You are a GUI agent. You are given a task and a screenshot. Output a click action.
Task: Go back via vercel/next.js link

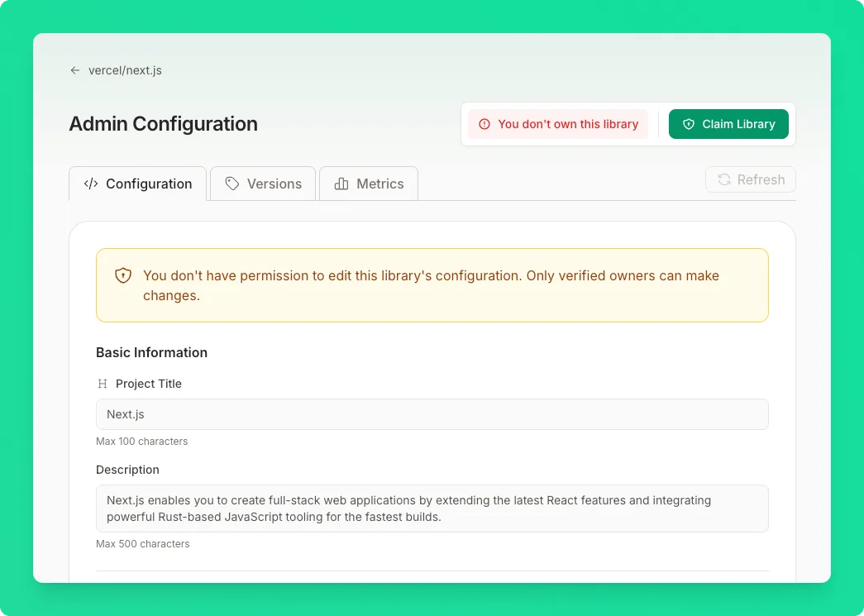pos(125,70)
